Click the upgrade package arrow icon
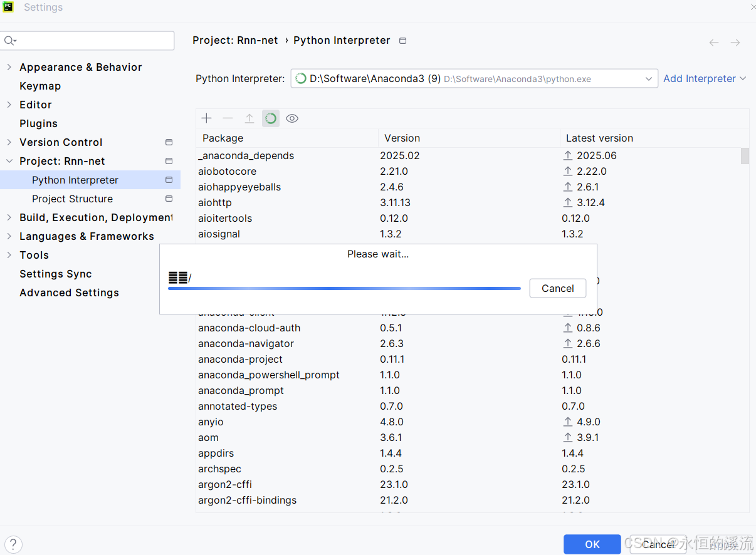This screenshot has height=555, width=756. click(249, 118)
